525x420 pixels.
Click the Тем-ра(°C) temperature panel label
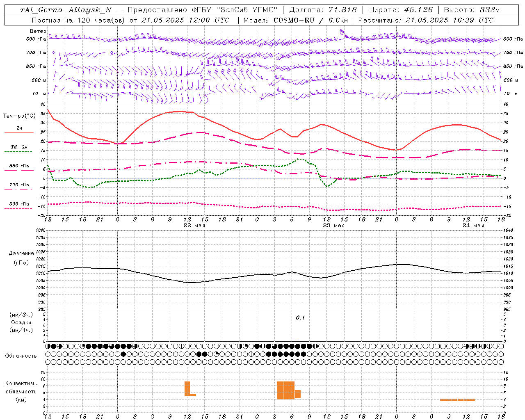click(x=19, y=116)
